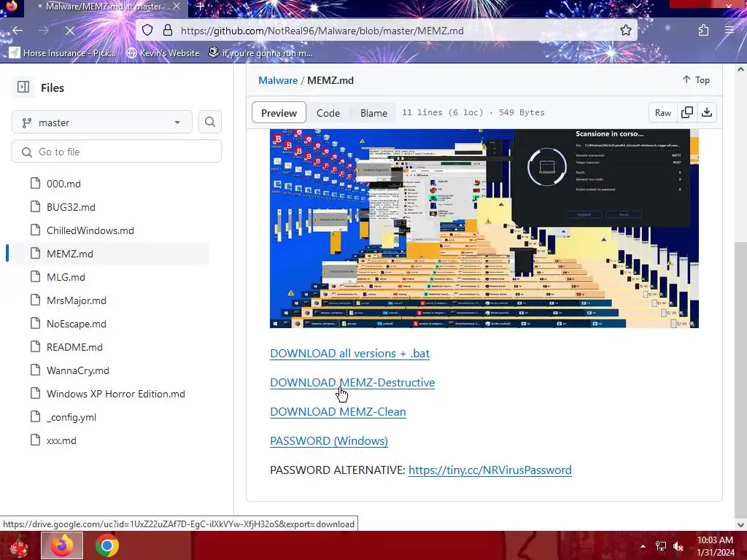The height and width of the screenshot is (560, 747).
Task: Open the tracking protection shield icon
Action: pyautogui.click(x=147, y=31)
